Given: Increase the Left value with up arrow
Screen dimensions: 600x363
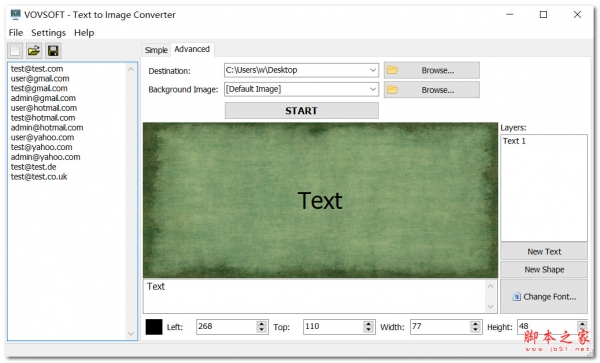Looking at the screenshot, I should (262, 324).
